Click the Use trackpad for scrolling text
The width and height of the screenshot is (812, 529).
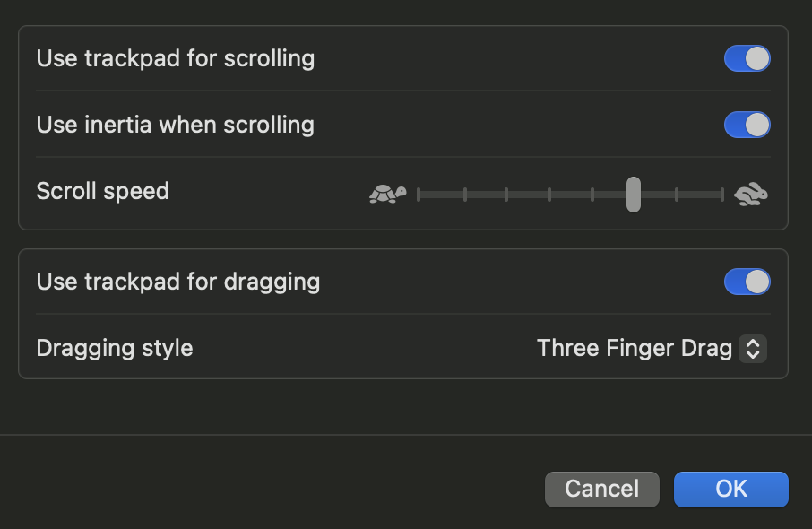point(176,59)
